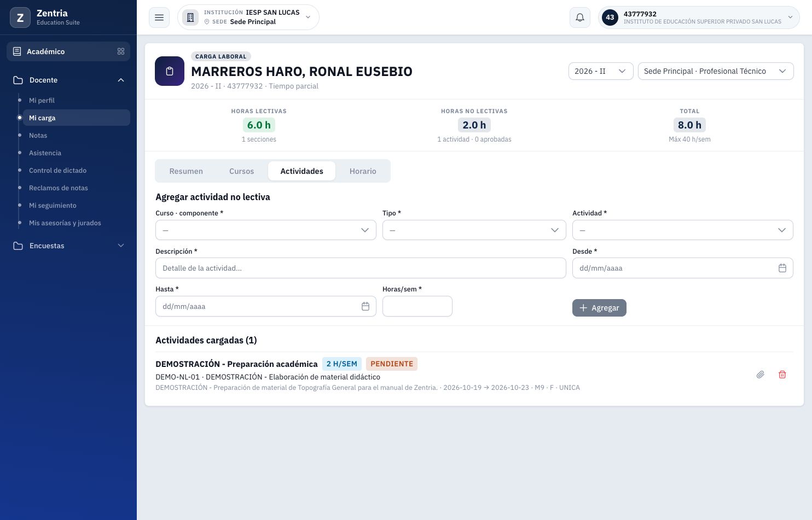Switch to the Cursos tab
Viewport: 812px width, 520px height.
pos(241,171)
